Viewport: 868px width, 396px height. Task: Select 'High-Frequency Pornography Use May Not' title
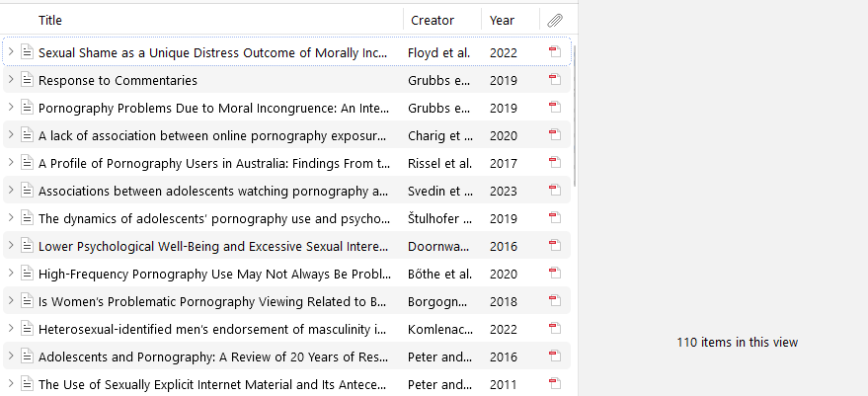click(215, 275)
